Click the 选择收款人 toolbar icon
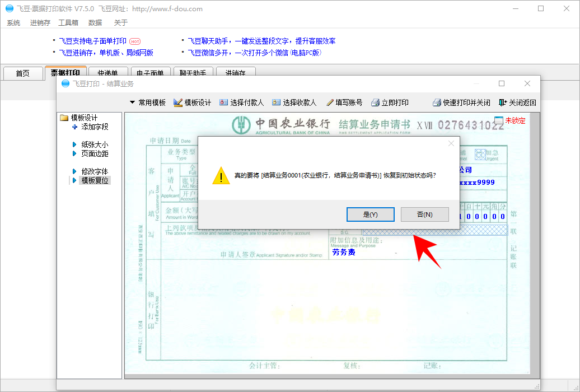 click(x=276, y=102)
